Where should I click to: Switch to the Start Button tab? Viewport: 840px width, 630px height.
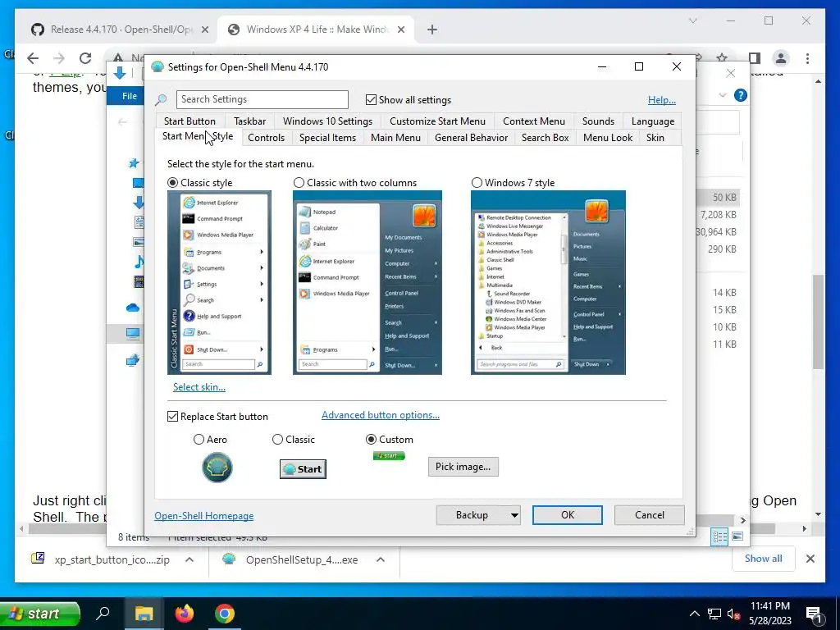pyautogui.click(x=189, y=121)
